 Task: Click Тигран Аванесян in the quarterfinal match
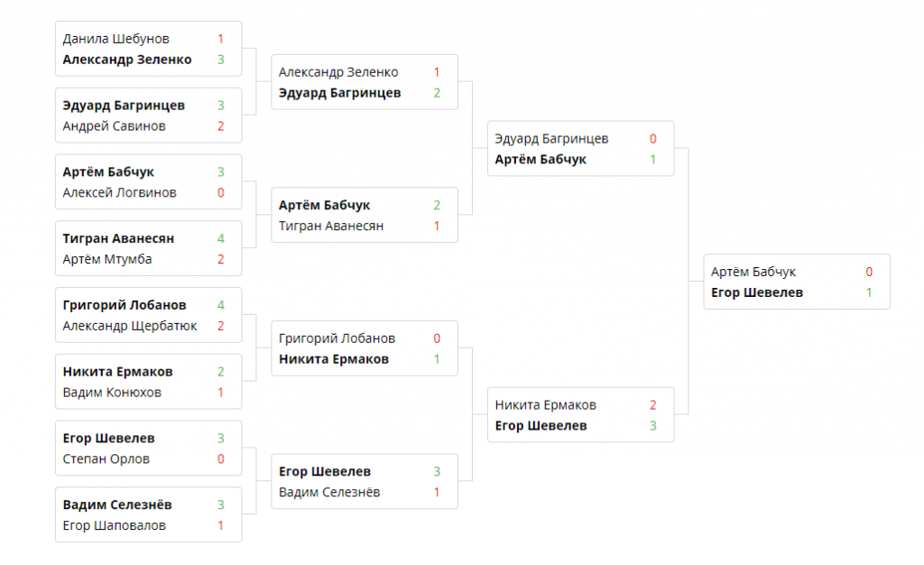coord(331,226)
